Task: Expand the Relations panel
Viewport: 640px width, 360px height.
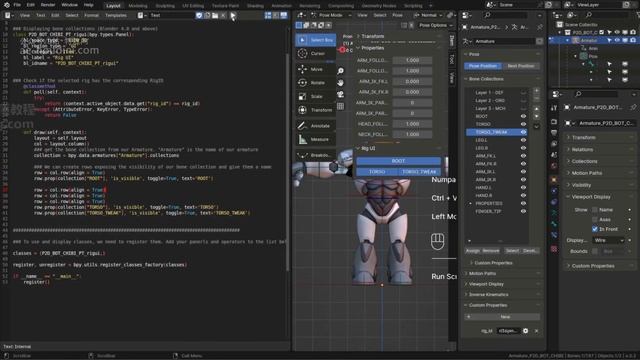Action: click(600, 149)
